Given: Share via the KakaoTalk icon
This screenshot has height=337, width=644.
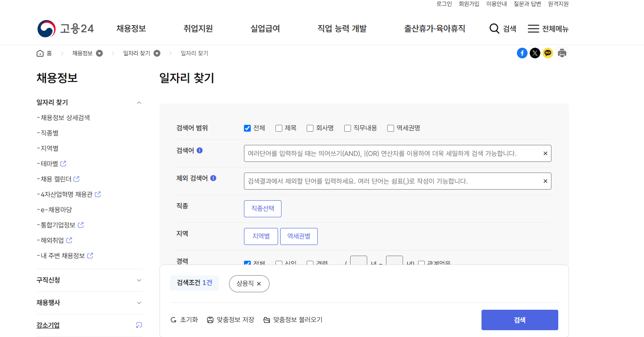Looking at the screenshot, I should click(x=548, y=53).
